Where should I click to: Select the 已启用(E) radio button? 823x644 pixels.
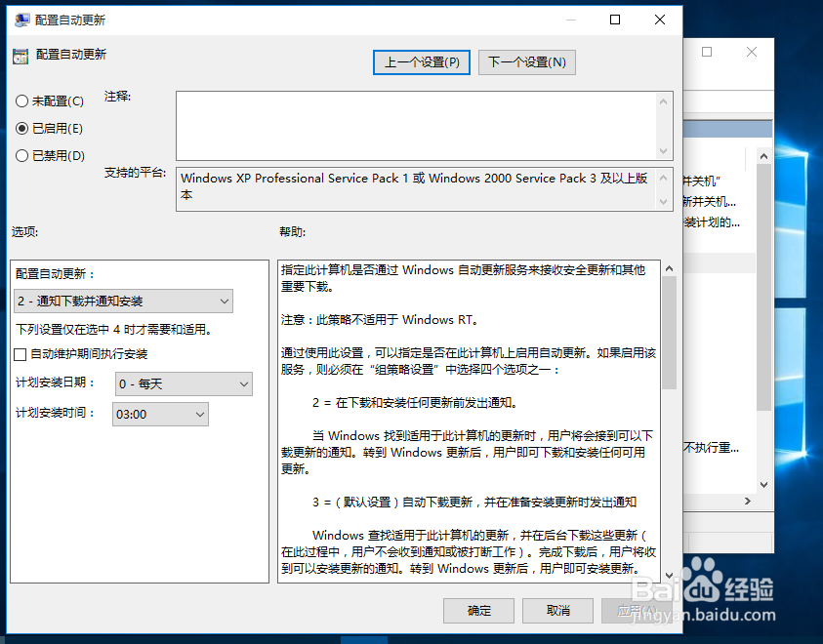coord(21,129)
